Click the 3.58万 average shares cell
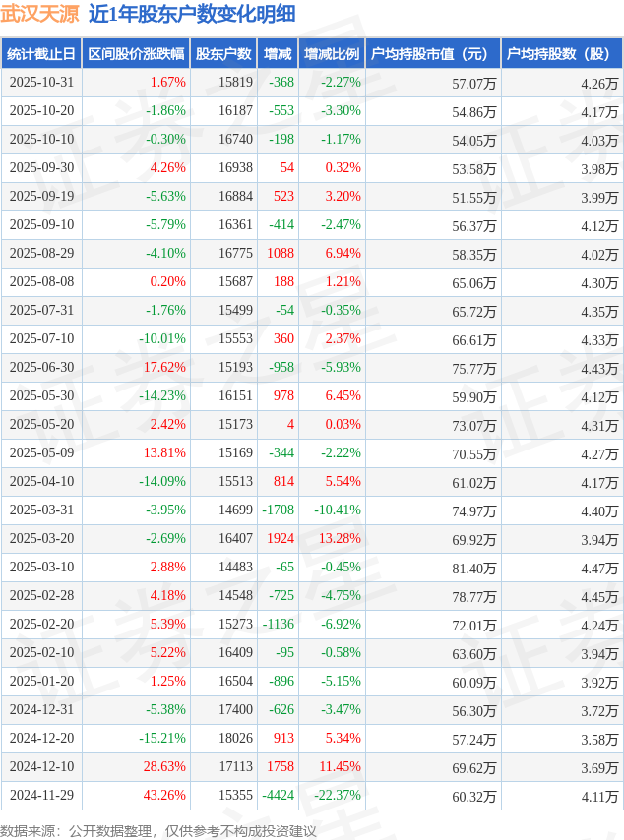 tap(598, 739)
